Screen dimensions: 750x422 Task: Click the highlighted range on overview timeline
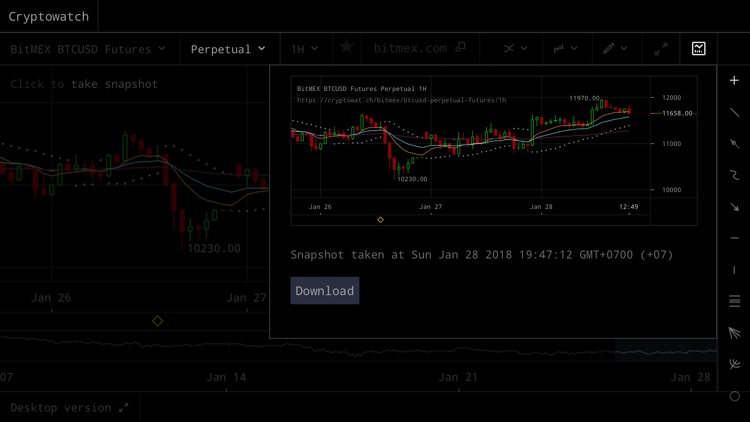(666, 351)
